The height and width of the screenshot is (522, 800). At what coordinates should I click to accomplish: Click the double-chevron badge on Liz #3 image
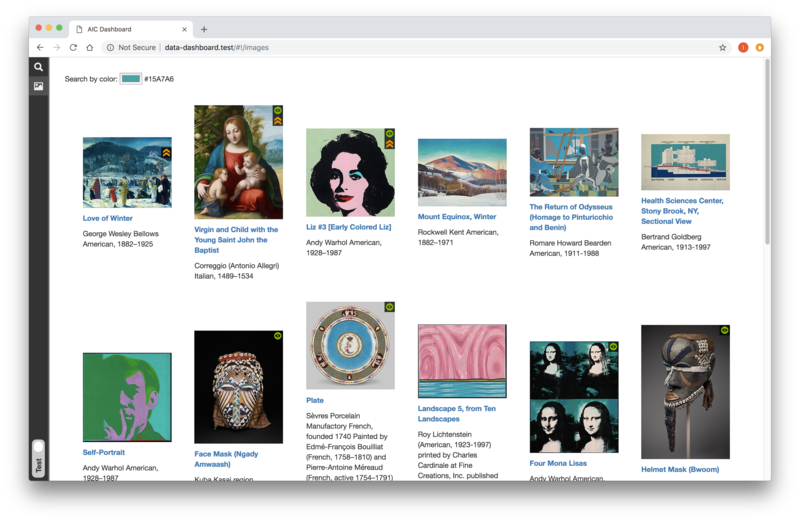tap(389, 144)
